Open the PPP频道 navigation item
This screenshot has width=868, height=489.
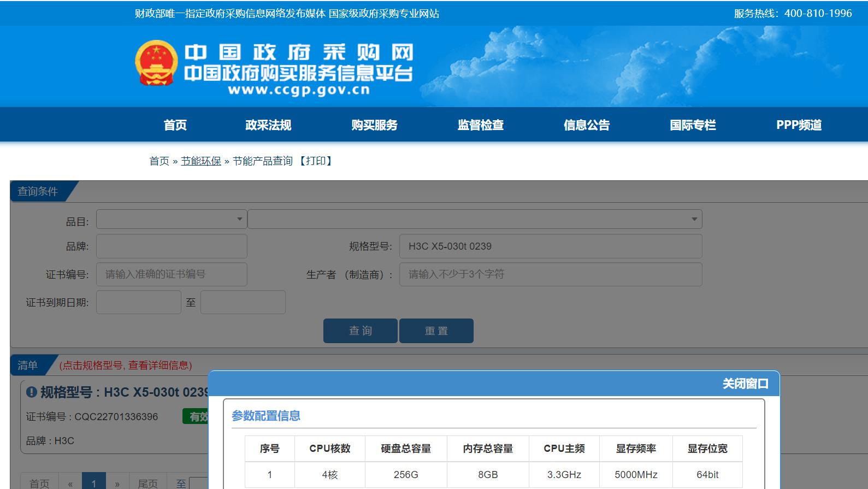799,125
